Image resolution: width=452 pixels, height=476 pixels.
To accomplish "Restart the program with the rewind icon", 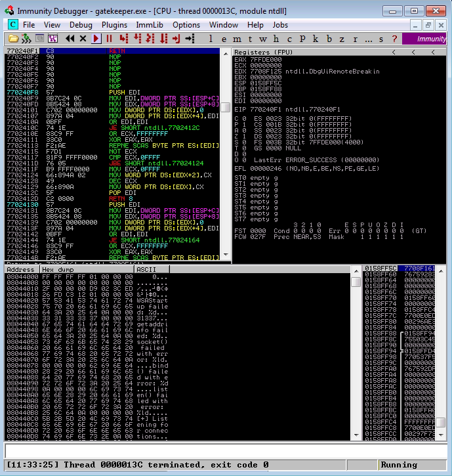I will point(70,39).
